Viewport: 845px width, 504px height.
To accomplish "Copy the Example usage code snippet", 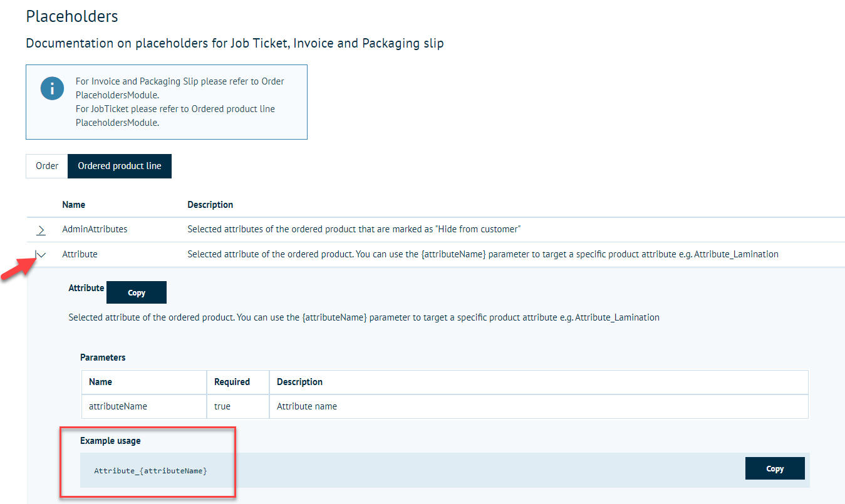I will coord(775,468).
